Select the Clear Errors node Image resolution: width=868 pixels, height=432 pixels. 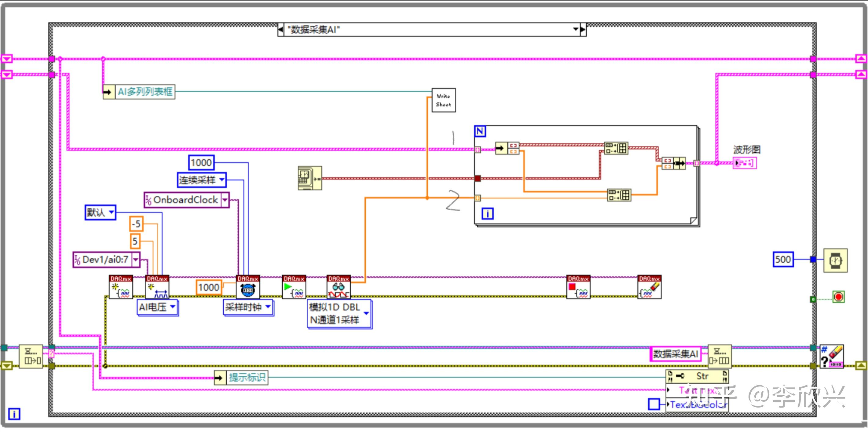click(x=832, y=356)
